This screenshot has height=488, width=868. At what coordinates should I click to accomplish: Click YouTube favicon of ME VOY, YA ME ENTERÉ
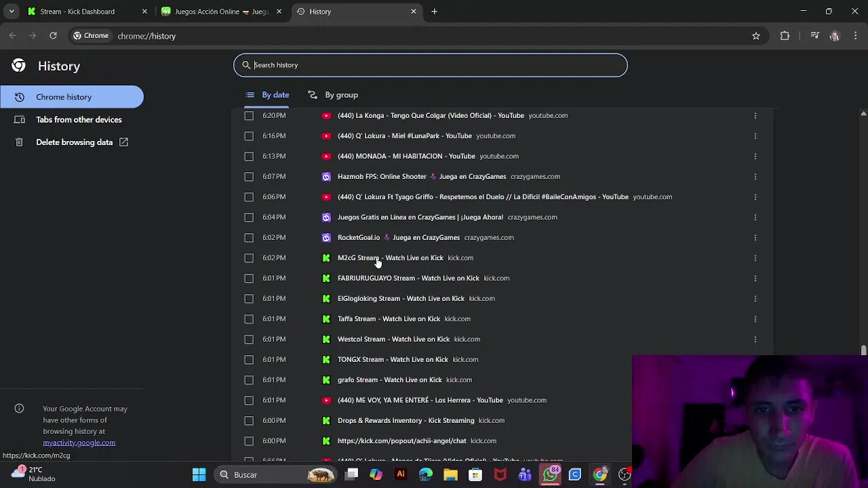[x=326, y=400]
